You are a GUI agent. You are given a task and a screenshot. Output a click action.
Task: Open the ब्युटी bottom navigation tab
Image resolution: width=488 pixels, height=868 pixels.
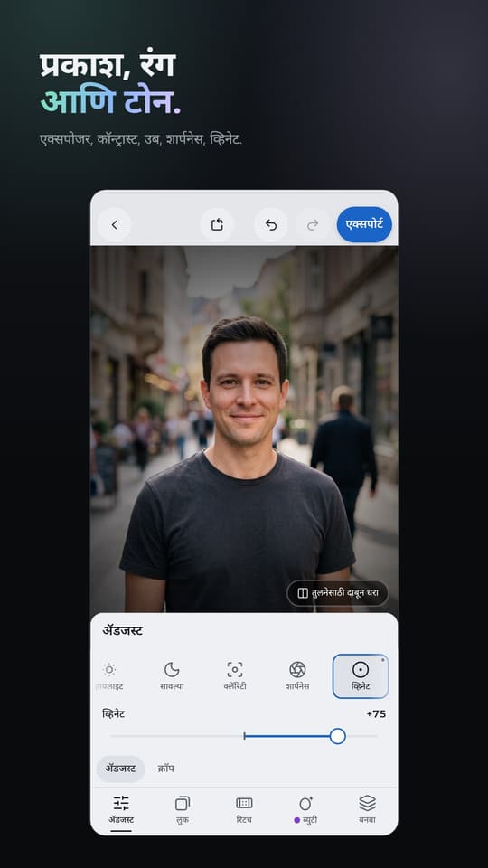tap(305, 809)
